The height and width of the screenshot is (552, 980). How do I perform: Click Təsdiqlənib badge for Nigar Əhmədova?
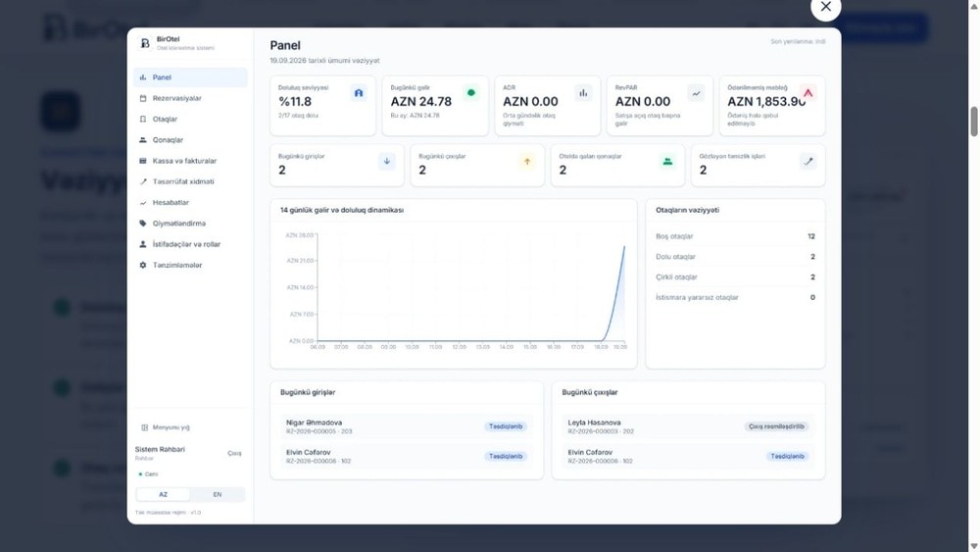click(x=506, y=427)
